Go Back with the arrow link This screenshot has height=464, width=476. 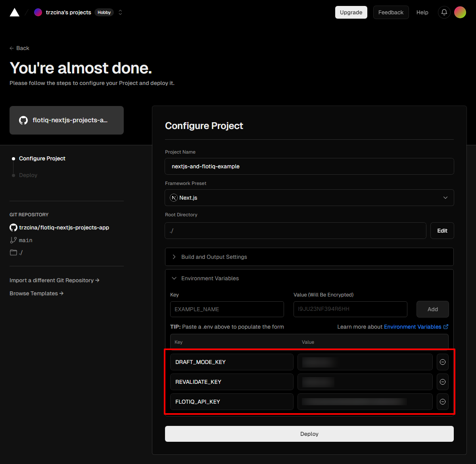pos(19,48)
